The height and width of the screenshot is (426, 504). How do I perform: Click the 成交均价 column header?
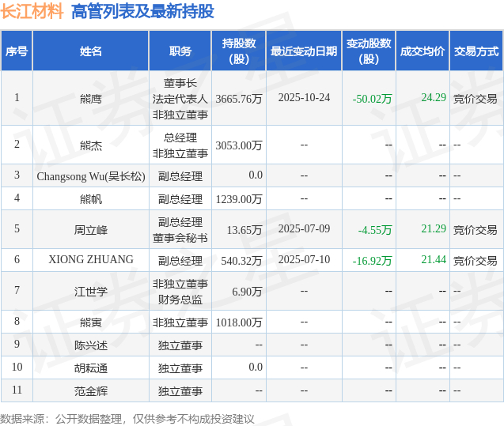(423, 51)
